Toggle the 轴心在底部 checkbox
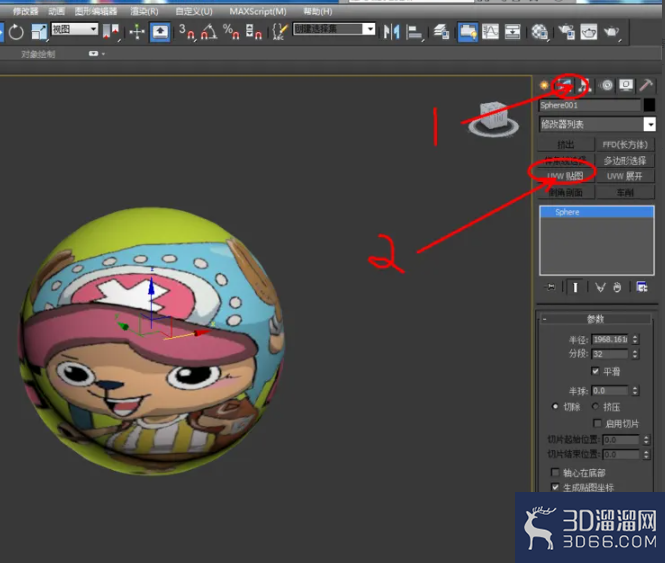665x563 pixels. click(x=555, y=472)
